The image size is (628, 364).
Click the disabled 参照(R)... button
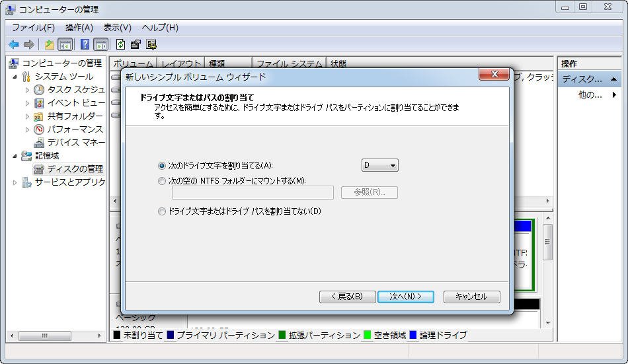click(370, 192)
